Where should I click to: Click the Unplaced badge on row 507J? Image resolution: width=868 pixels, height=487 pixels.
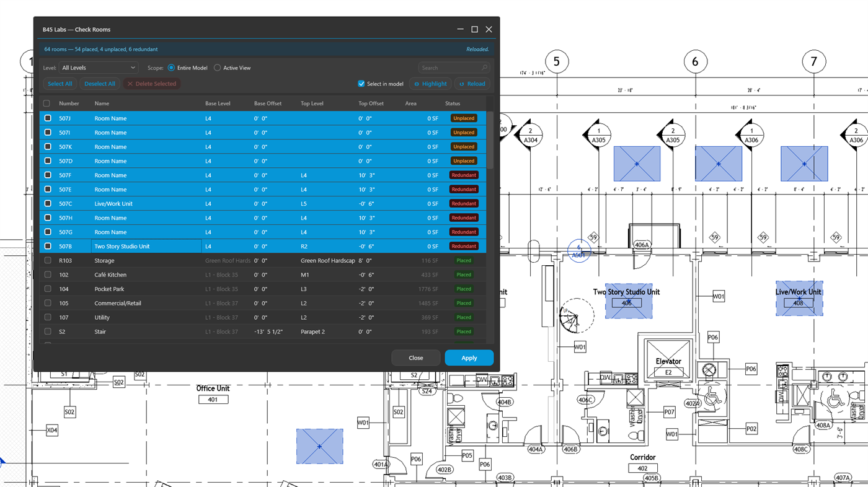tap(464, 118)
